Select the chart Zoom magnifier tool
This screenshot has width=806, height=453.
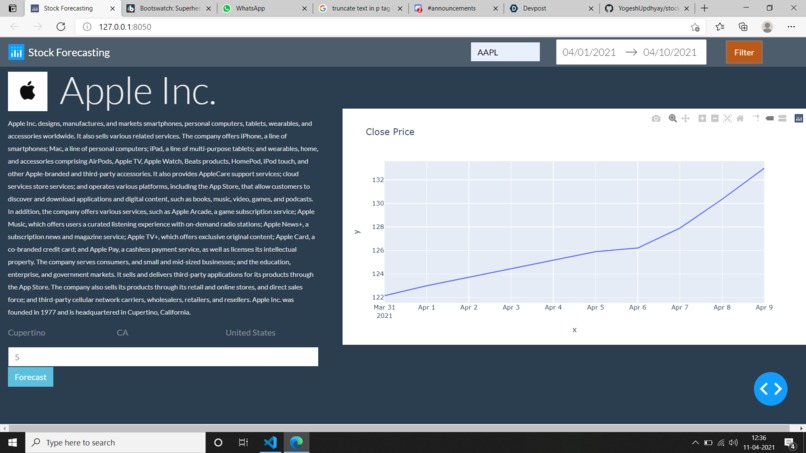pos(672,118)
